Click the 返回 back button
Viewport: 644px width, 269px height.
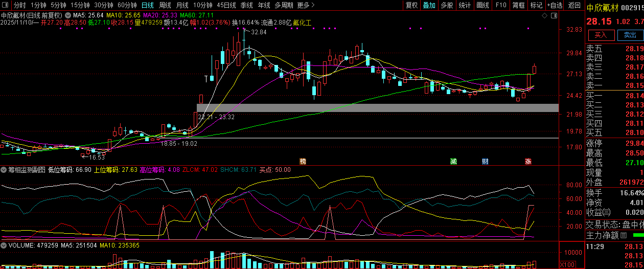(x=574, y=5)
